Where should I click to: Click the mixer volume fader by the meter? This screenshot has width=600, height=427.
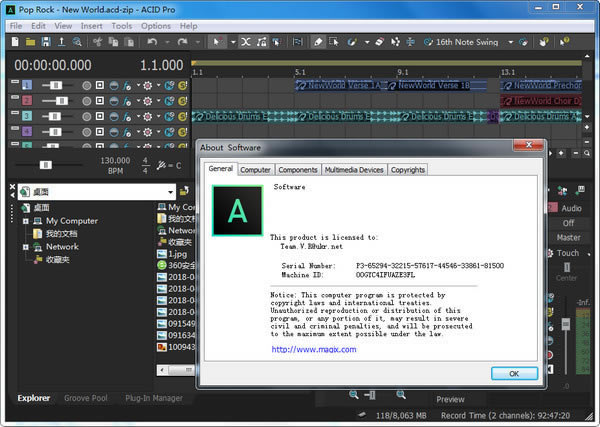(566, 324)
